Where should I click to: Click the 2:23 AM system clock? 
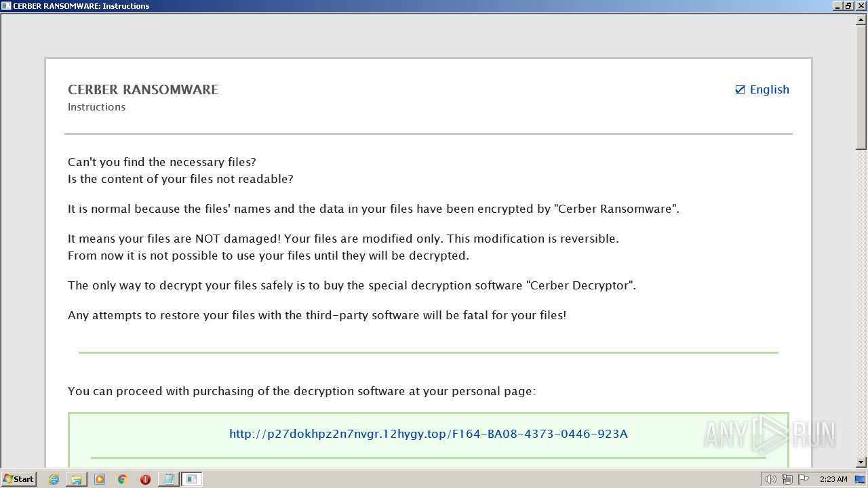(x=833, y=479)
